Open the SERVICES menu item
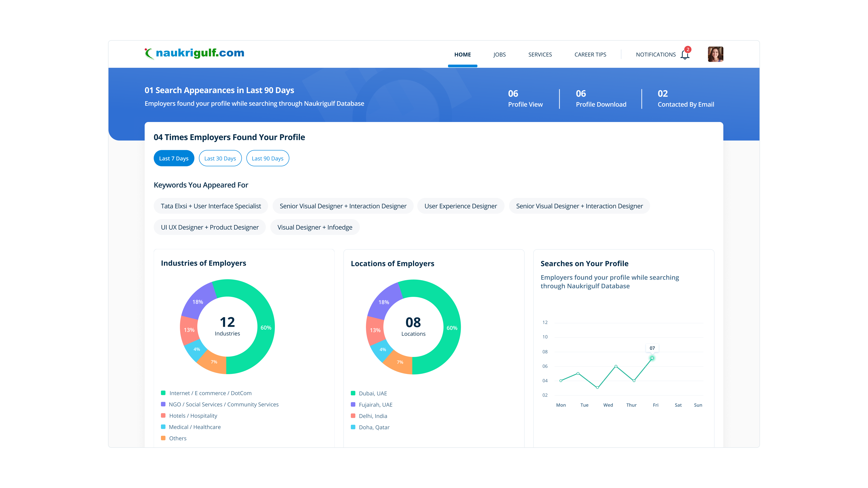Viewport: 868px width, 488px height. (540, 54)
